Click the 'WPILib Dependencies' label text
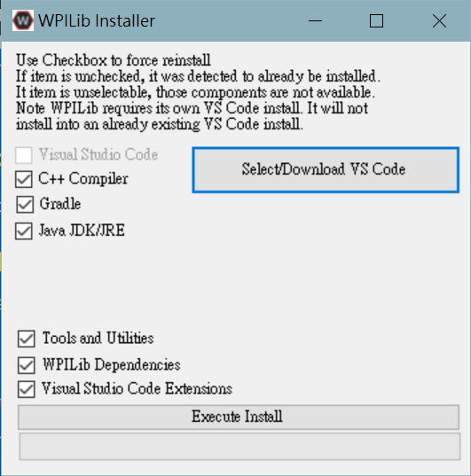 pos(112,365)
